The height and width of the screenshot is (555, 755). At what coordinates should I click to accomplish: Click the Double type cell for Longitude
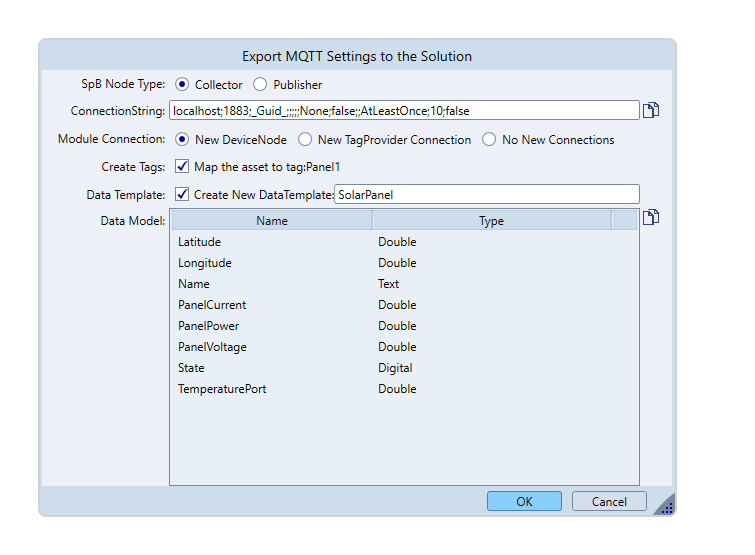pyautogui.click(x=397, y=263)
